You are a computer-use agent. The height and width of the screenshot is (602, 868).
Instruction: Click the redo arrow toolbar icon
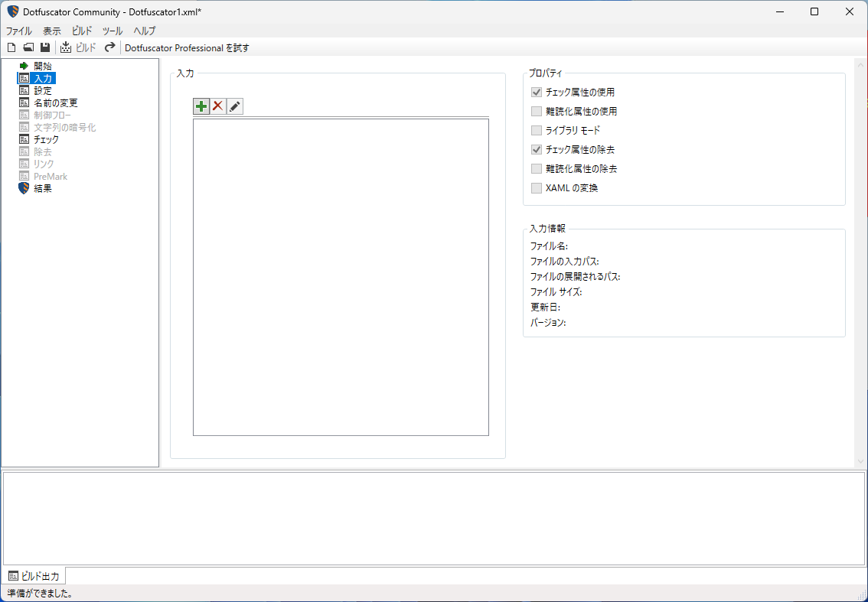click(x=109, y=47)
